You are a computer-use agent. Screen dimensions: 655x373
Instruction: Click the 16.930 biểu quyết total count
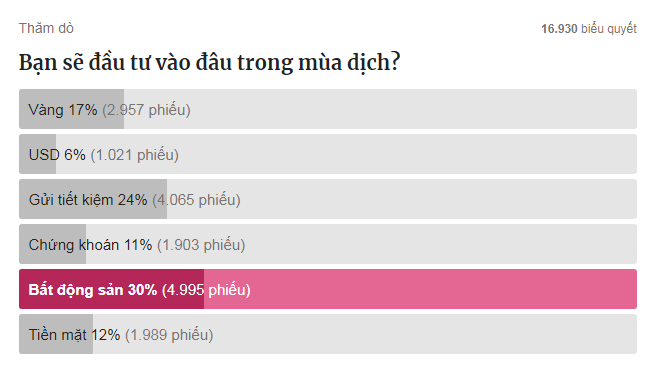[589, 29]
